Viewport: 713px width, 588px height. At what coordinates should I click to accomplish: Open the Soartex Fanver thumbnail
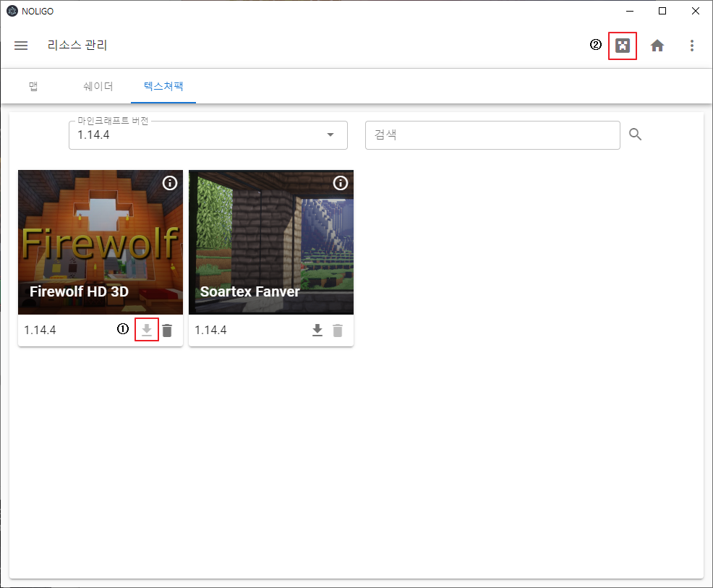pyautogui.click(x=271, y=242)
